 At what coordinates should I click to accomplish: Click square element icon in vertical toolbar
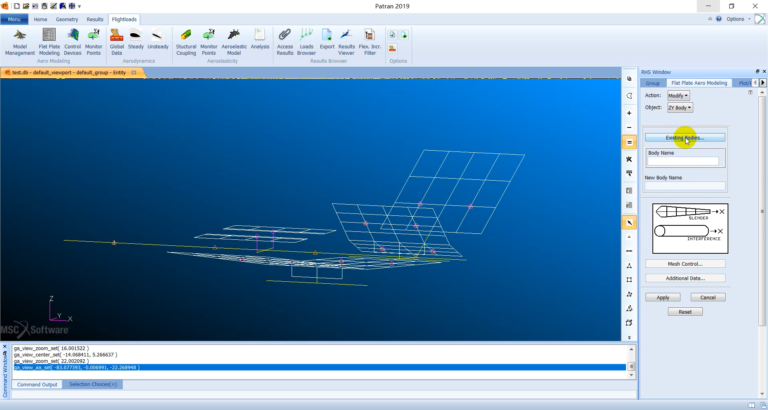click(x=629, y=280)
